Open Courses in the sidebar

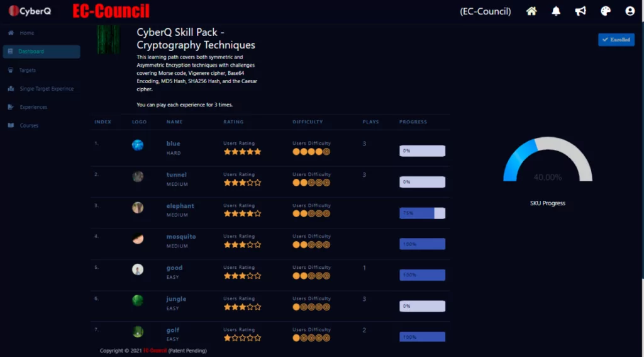[29, 125]
